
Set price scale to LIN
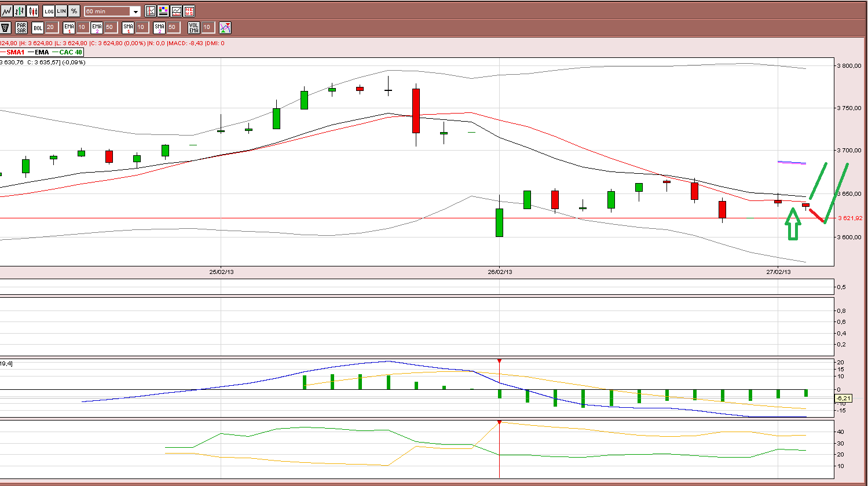coord(61,11)
